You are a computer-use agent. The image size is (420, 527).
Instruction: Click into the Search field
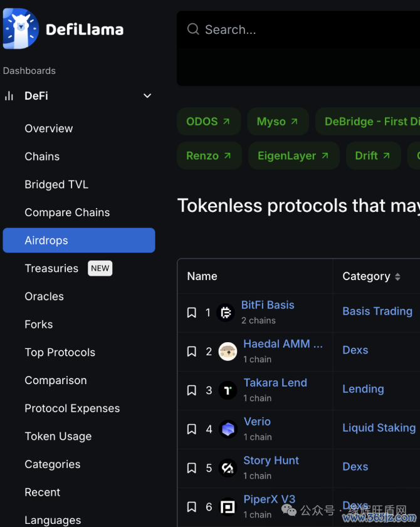[298, 29]
